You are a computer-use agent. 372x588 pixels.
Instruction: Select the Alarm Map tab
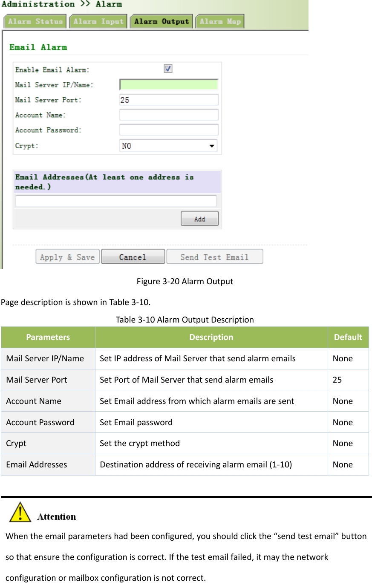pos(219,21)
